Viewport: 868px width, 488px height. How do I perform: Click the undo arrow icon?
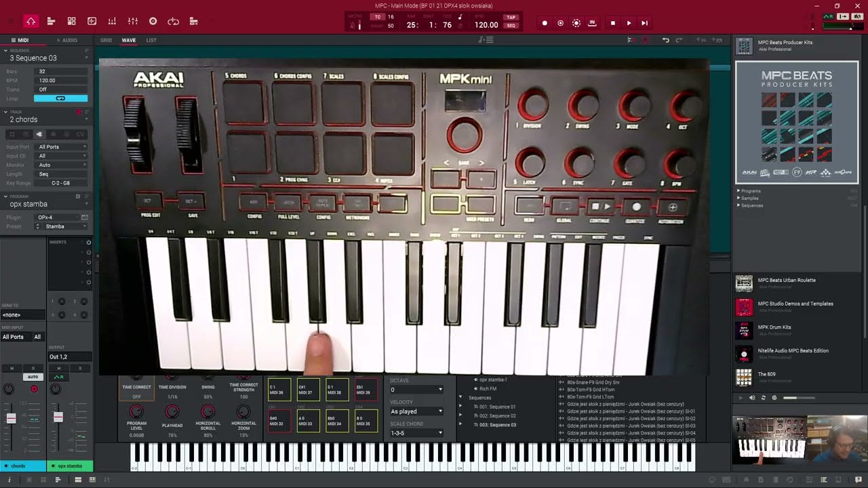tap(665, 40)
